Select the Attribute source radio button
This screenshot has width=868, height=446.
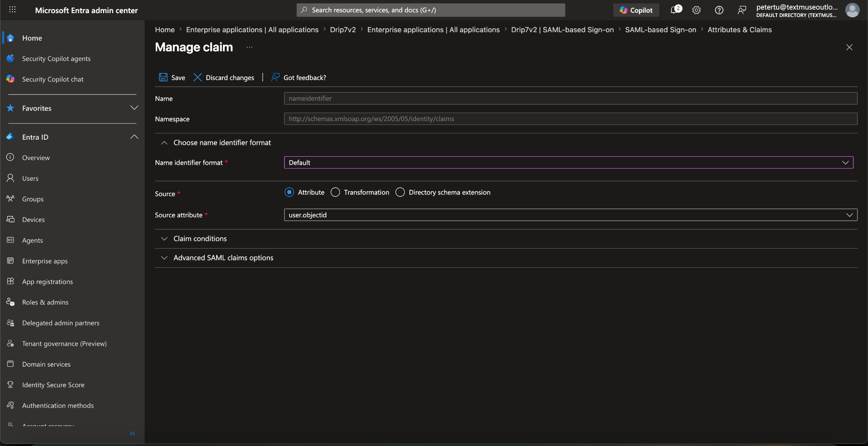tap(289, 192)
